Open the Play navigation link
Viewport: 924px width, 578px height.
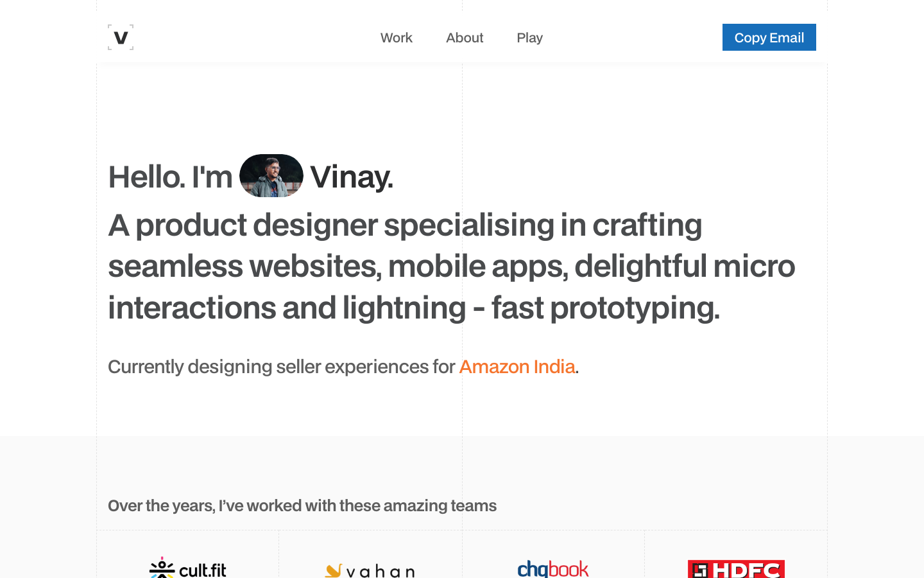click(529, 38)
